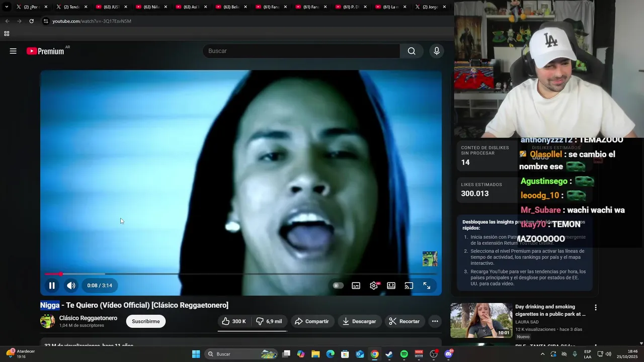Start voice search with microphone icon
The width and height of the screenshot is (644, 362).
[437, 51]
